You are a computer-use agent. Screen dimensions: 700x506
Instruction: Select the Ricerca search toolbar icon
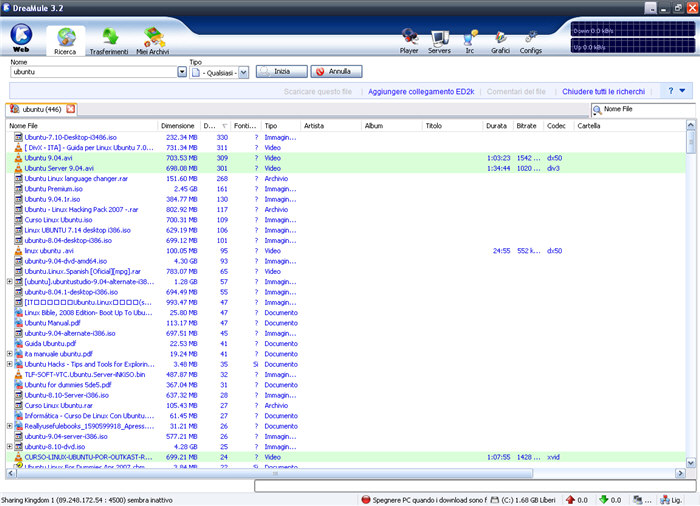tap(66, 40)
